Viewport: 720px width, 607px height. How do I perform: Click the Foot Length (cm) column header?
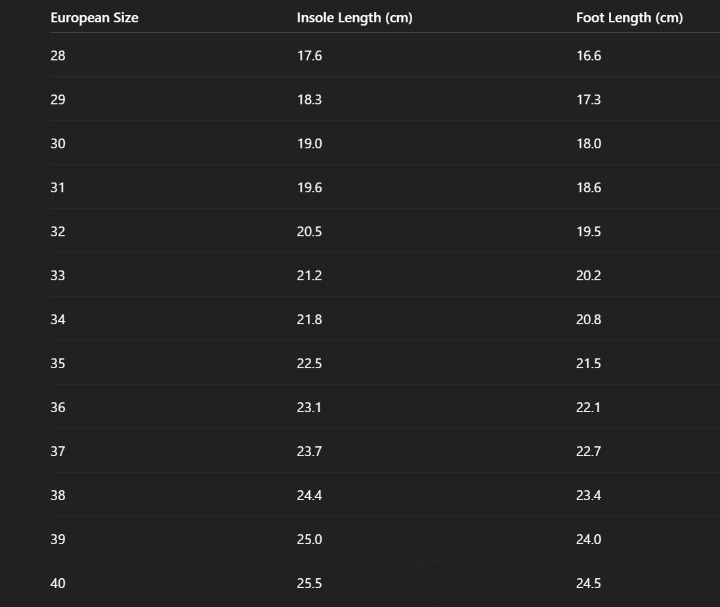629,18
